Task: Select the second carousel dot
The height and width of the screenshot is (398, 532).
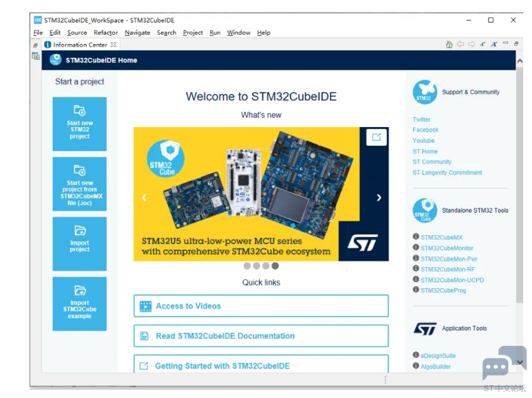Action: [x=257, y=266]
